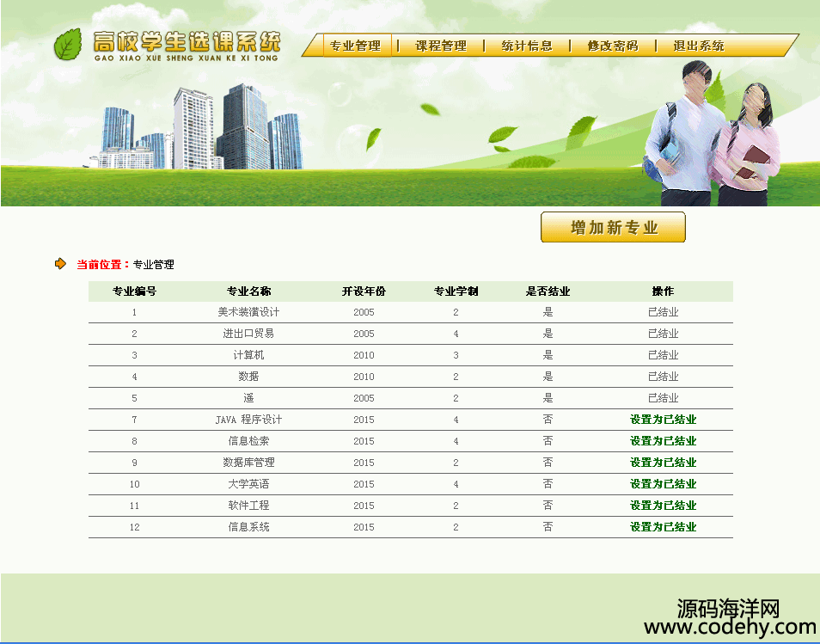Click 专业管理 breadcrumb text

(x=153, y=265)
